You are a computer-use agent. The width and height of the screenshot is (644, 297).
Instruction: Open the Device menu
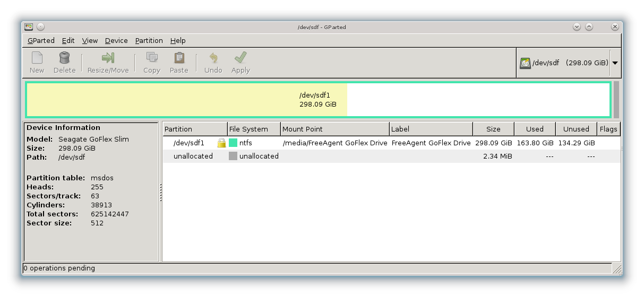[116, 41]
